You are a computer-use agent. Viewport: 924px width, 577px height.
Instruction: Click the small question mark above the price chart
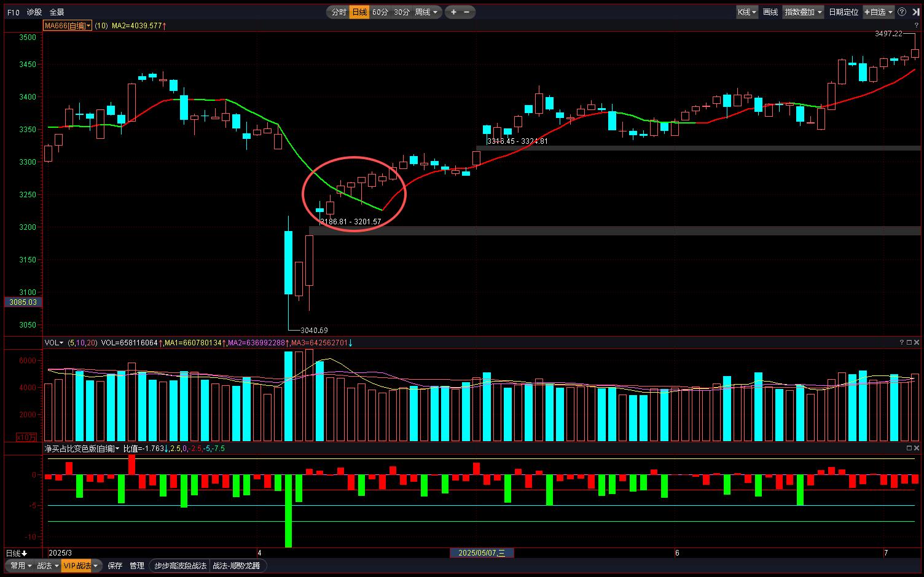917,25
